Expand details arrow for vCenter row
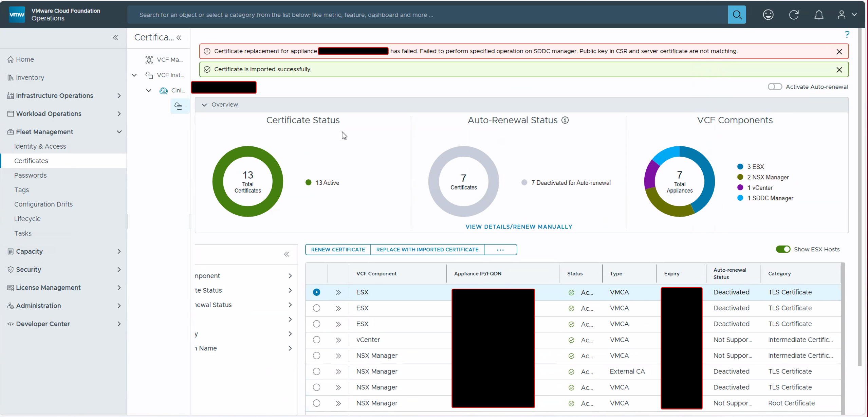 pos(338,340)
